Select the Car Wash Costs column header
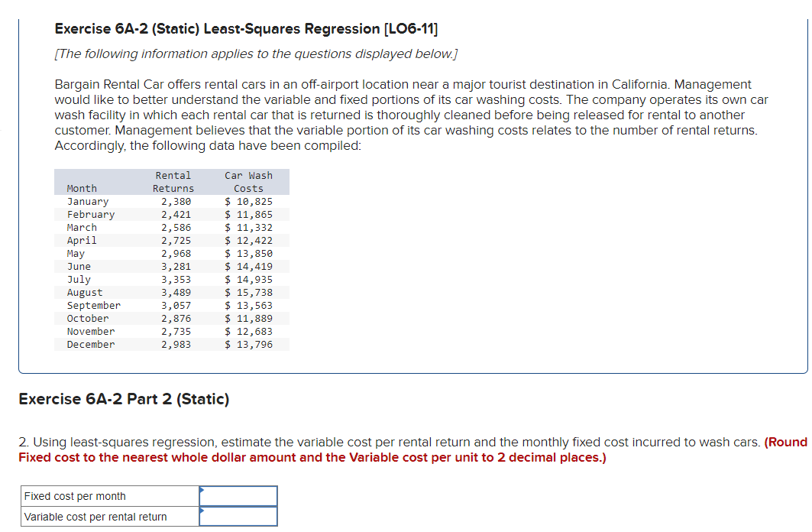This screenshot has width=812, height=532. pyautogui.click(x=250, y=182)
